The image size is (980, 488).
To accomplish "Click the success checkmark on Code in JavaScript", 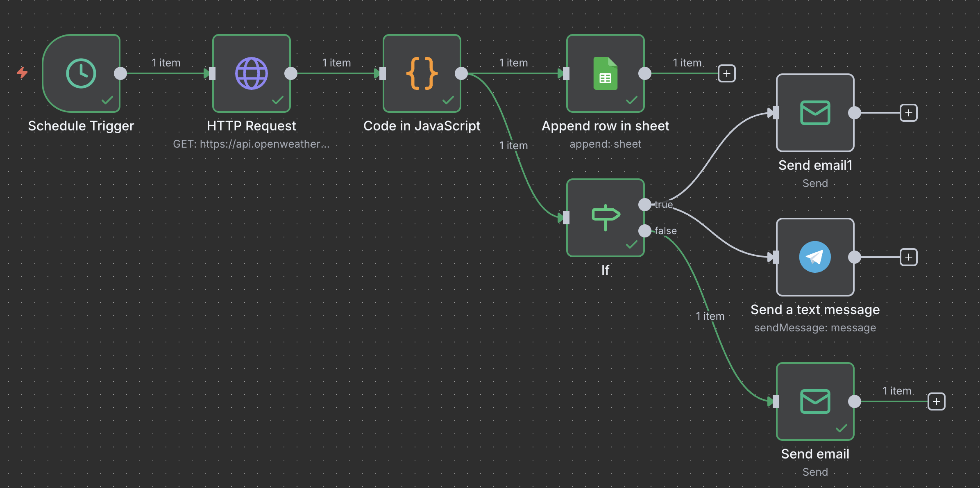I will pos(448,99).
